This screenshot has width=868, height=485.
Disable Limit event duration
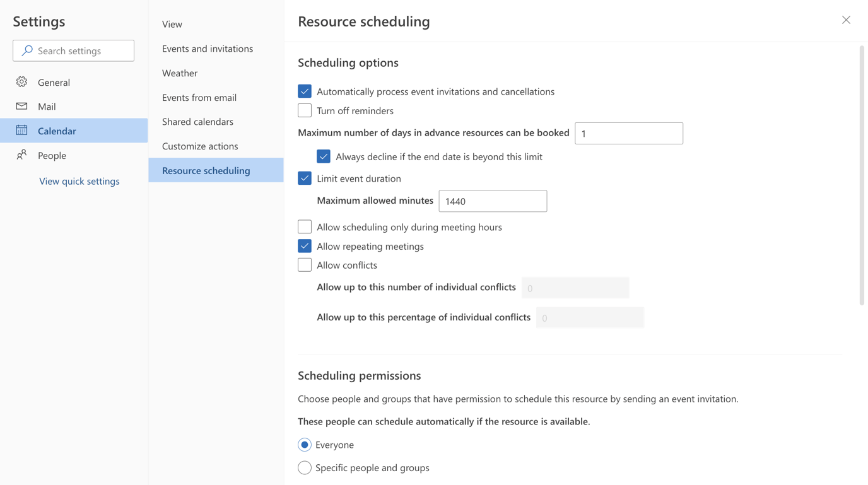pyautogui.click(x=305, y=178)
